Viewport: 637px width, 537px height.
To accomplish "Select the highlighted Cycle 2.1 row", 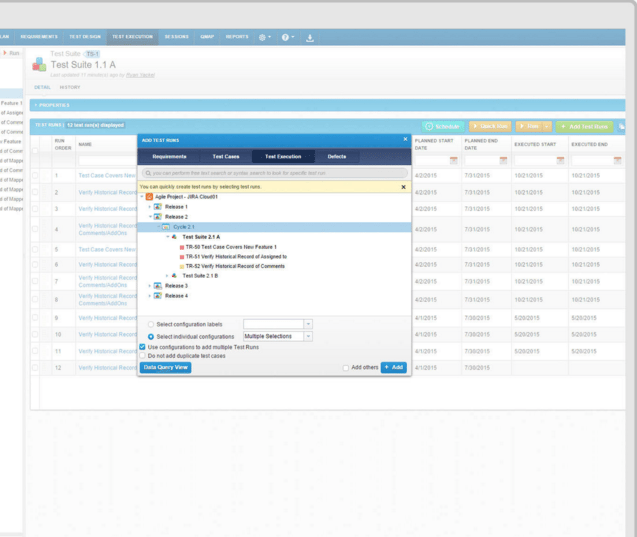I will point(275,227).
